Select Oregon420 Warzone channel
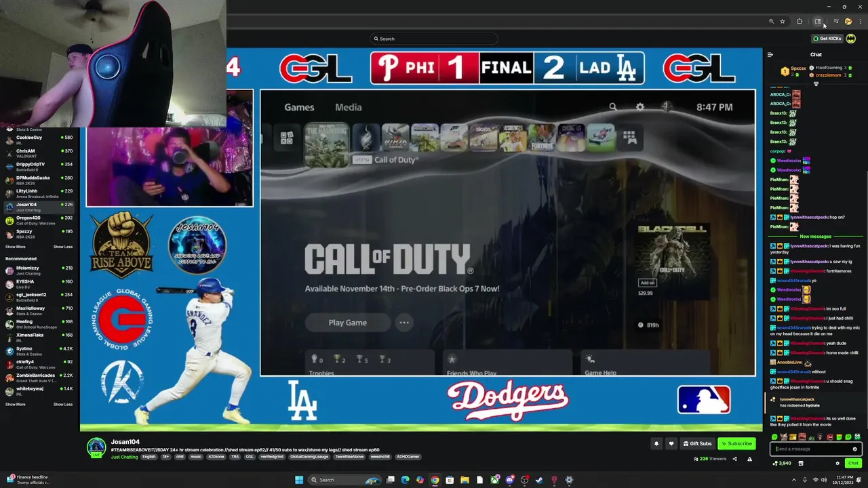868x488 pixels. (x=39, y=220)
